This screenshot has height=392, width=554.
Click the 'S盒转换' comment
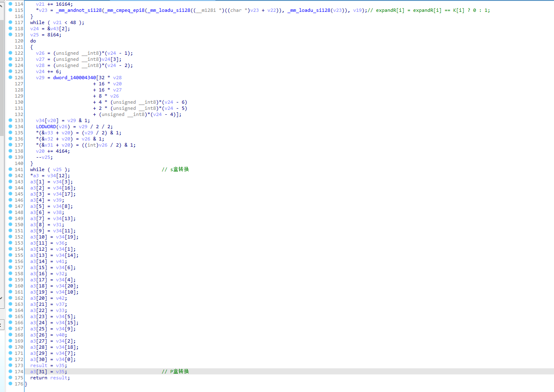pos(175,169)
